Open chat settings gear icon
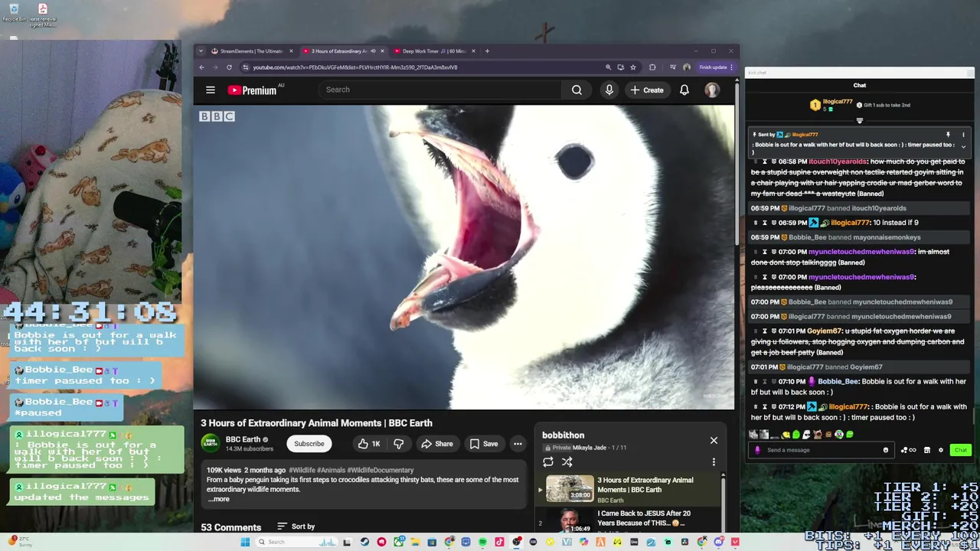This screenshot has width=980, height=551. pyautogui.click(x=941, y=450)
